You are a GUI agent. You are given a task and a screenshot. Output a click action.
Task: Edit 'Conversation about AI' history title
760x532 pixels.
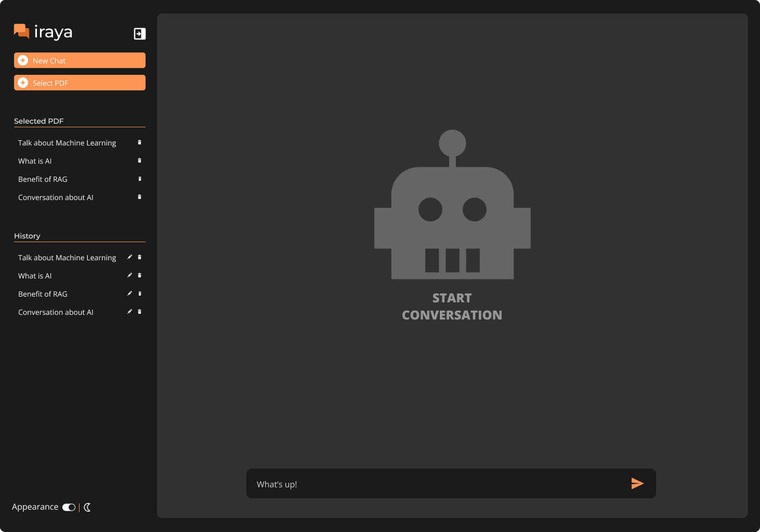coord(129,312)
